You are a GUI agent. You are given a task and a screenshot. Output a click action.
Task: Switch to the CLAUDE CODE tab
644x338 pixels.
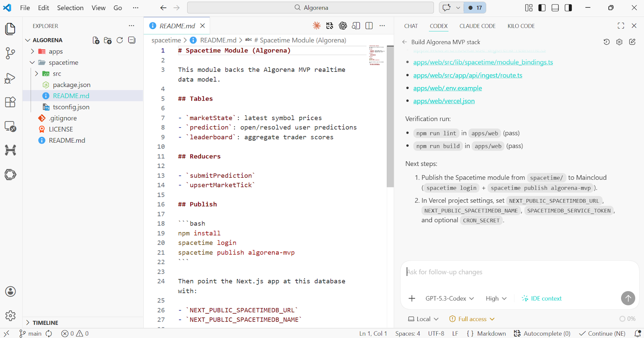pyautogui.click(x=477, y=26)
